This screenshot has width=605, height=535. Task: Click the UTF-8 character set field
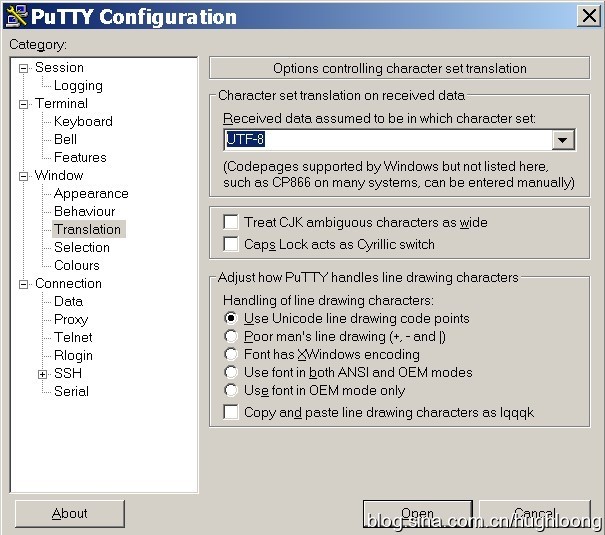386,140
